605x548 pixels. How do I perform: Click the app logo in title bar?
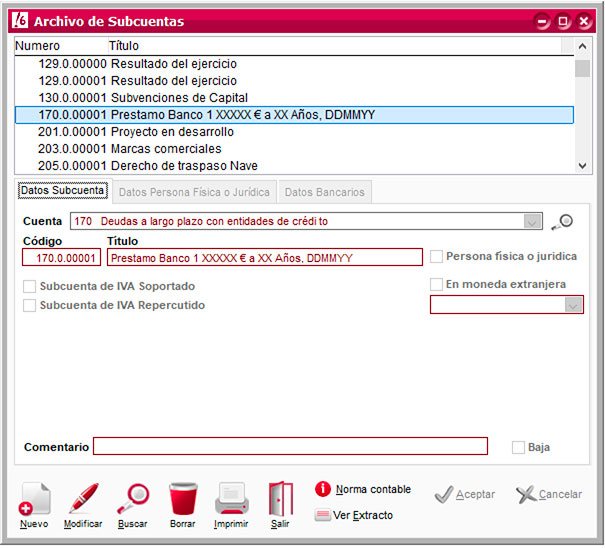point(20,20)
